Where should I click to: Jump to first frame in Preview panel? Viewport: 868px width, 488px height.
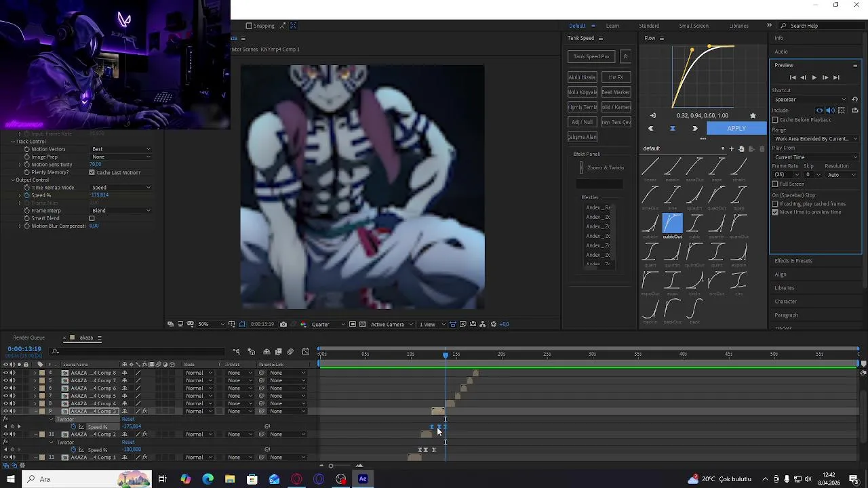point(793,78)
